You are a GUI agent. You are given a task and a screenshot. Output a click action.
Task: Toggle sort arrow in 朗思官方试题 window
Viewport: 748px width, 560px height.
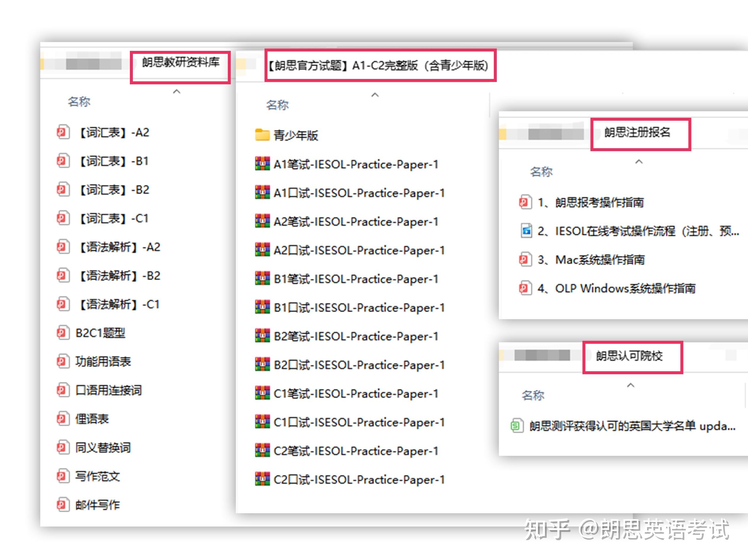tap(375, 95)
